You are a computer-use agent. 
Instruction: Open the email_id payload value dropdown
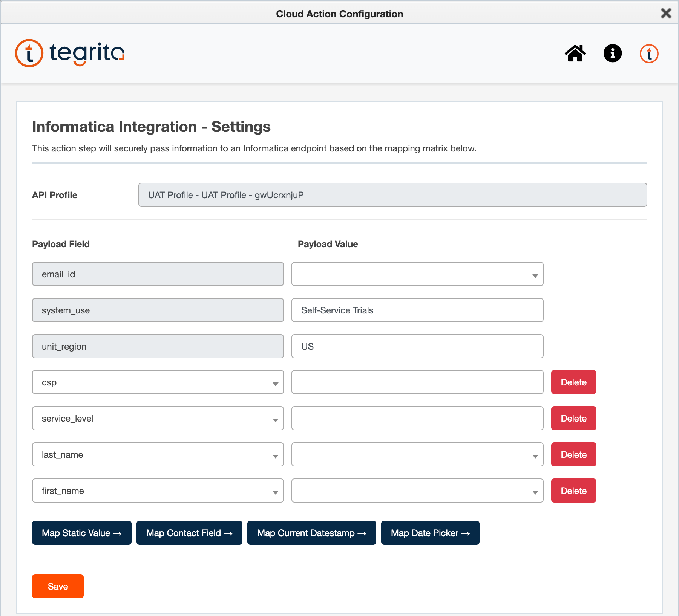(417, 274)
